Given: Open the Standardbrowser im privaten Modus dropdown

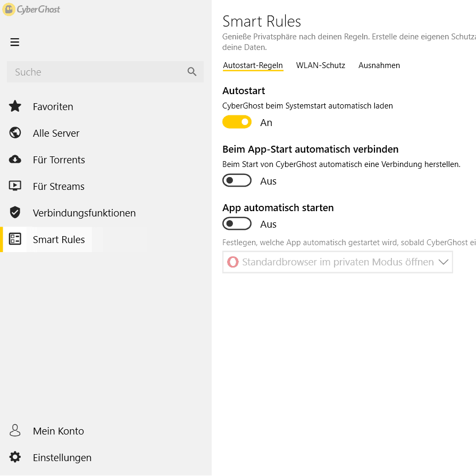Looking at the screenshot, I should pyautogui.click(x=338, y=262).
